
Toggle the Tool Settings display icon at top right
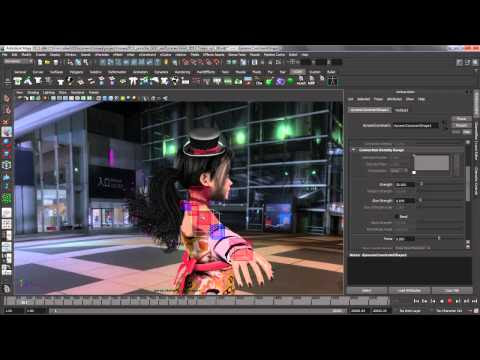pyautogui.click(x=467, y=62)
